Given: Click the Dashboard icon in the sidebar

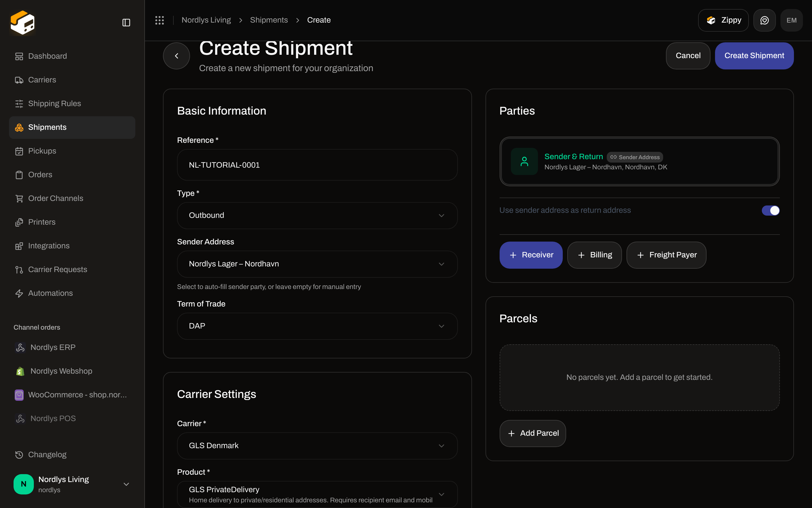Looking at the screenshot, I should (x=19, y=56).
